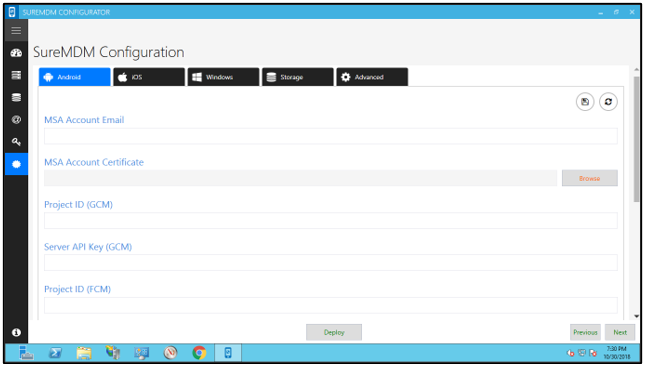Image resolution: width=645 pixels, height=367 pixels.
Task: Click Browse for MSA Account Certificate
Action: pyautogui.click(x=589, y=178)
